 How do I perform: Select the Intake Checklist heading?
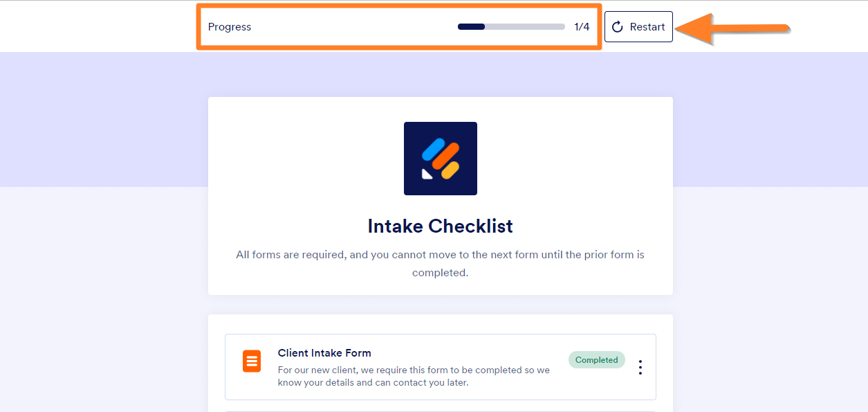[x=441, y=226]
